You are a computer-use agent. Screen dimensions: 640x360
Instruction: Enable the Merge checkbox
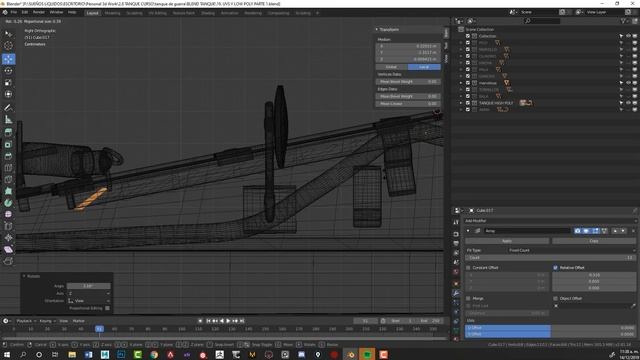(x=468, y=298)
